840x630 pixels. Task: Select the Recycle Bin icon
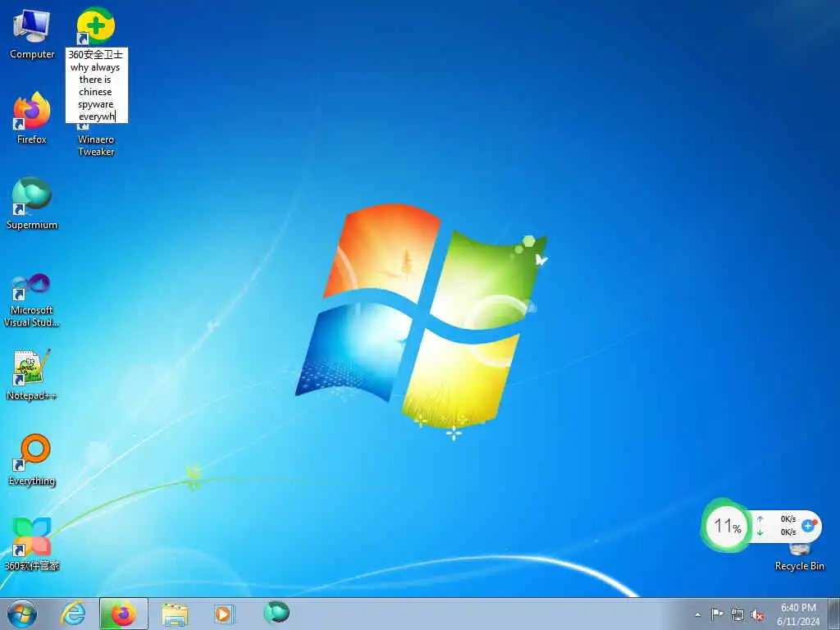click(799, 557)
